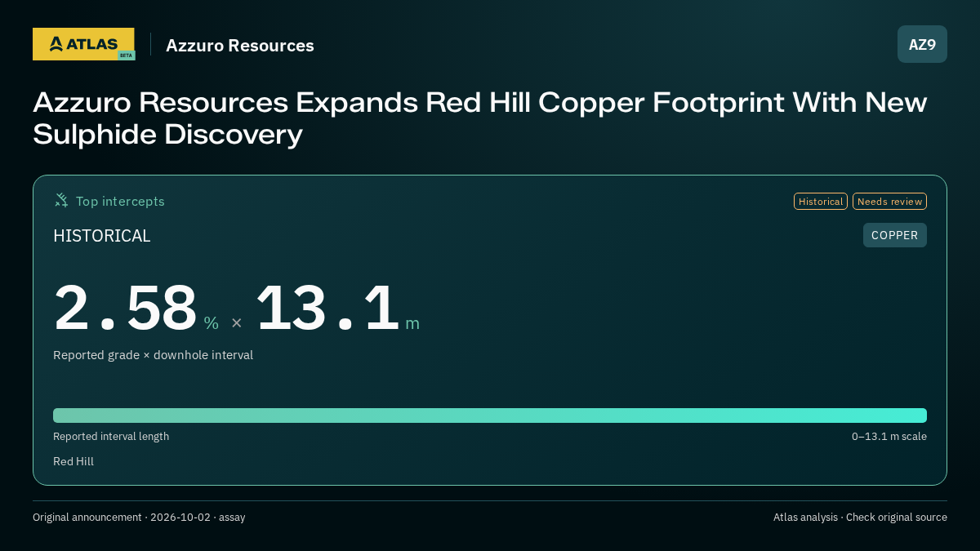Screen dimensions: 980x551
Task: Click the drill intercepts icon
Action: point(61,200)
